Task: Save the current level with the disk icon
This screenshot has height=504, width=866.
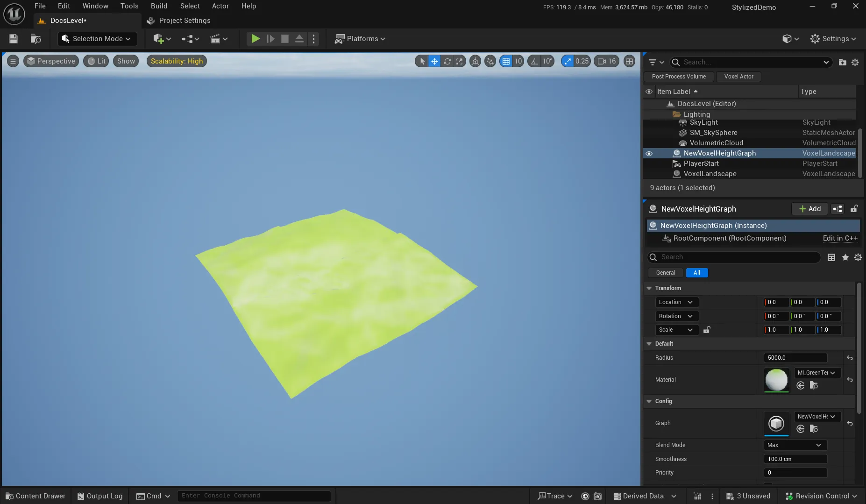Action: [x=14, y=39]
